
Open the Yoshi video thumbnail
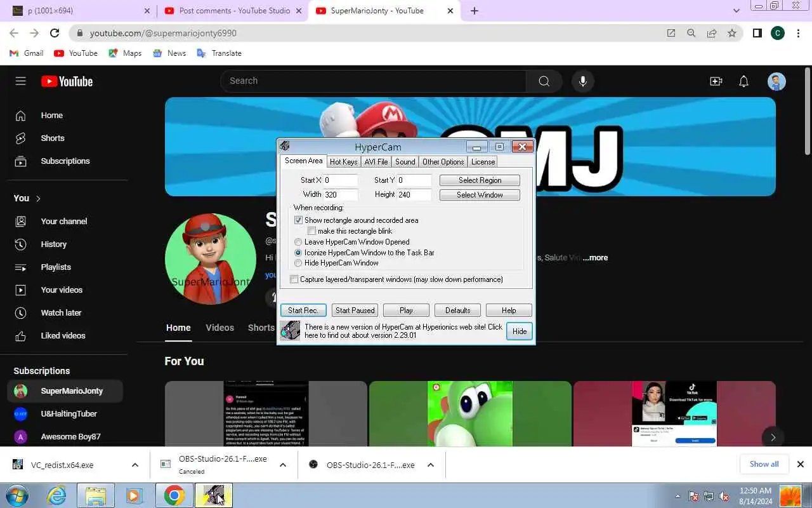tap(470, 413)
